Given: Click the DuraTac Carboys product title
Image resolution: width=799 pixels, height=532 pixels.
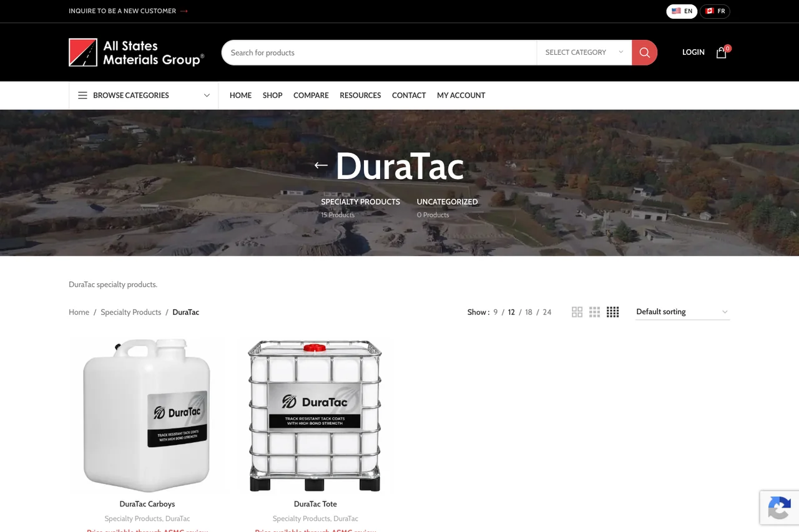Looking at the screenshot, I should coord(147,504).
